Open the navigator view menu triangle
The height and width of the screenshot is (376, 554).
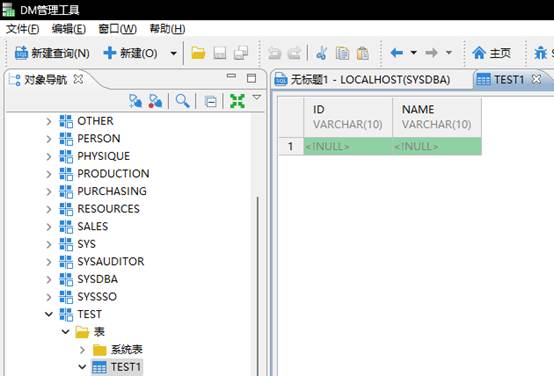click(257, 97)
